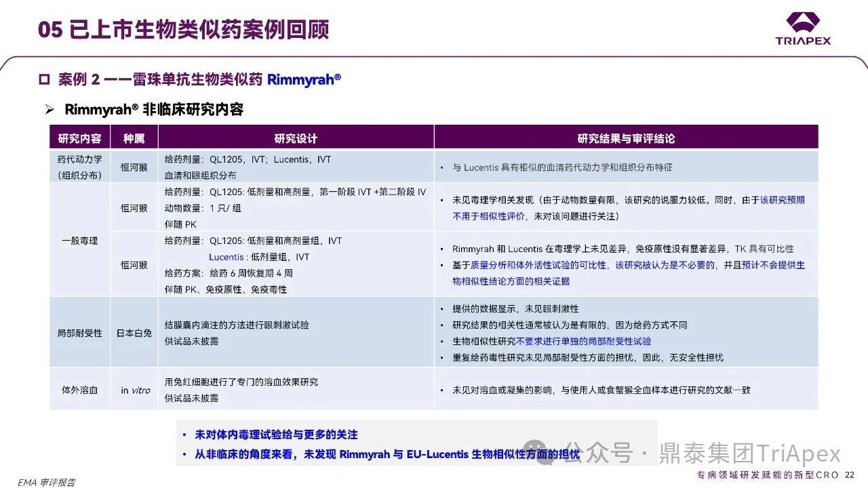Click "给药方案：给药 6 周恢复期 4 周" line
This screenshot has width=868, height=488.
click(229, 273)
